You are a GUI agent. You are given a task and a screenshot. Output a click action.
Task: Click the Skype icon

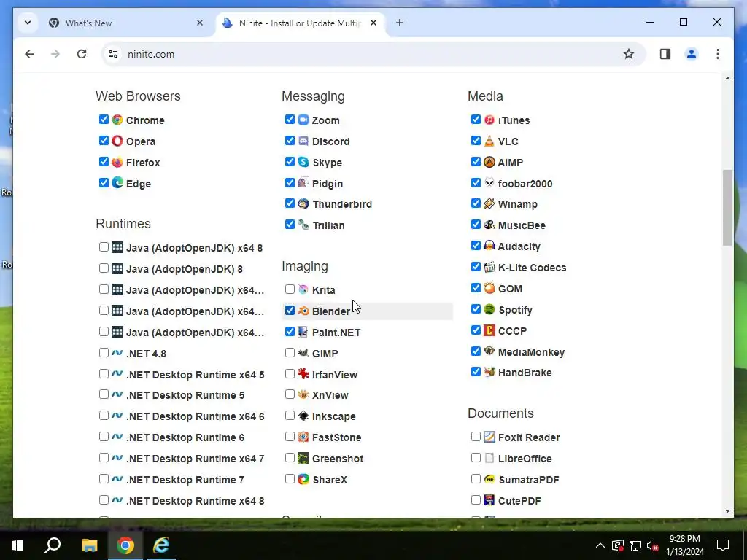[303, 162]
